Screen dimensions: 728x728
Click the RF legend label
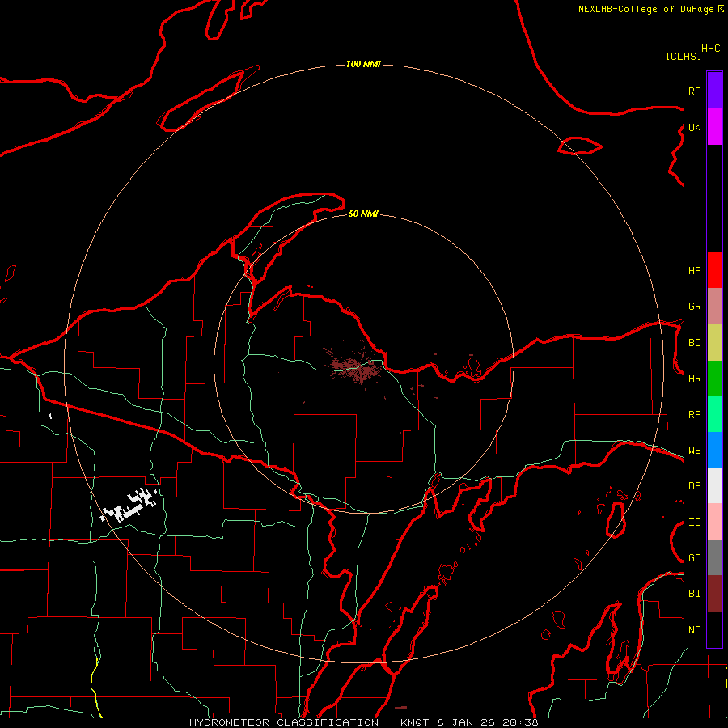click(x=694, y=91)
